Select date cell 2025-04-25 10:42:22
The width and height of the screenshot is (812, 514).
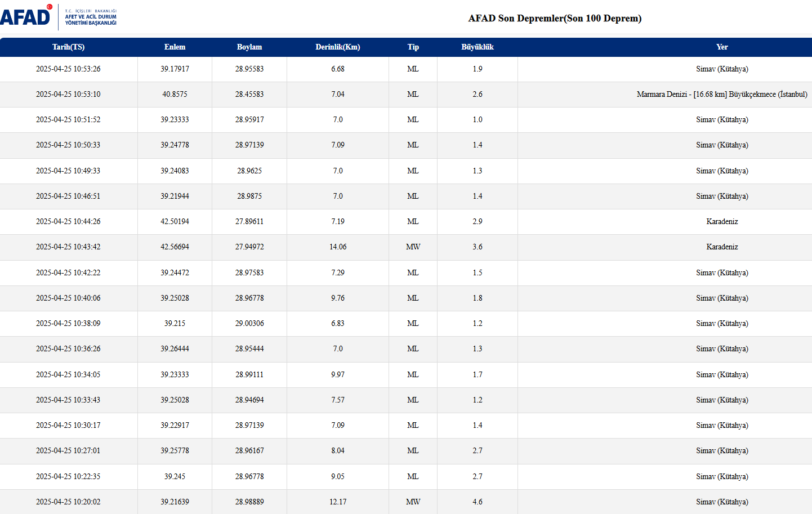point(68,272)
